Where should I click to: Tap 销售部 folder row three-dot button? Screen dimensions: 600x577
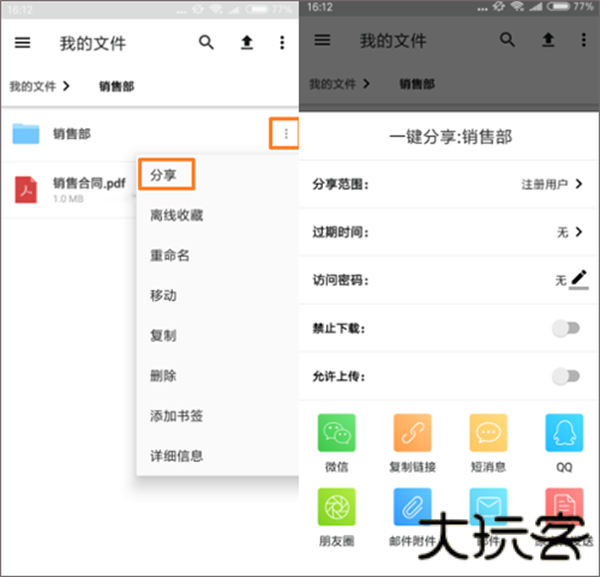pyautogui.click(x=286, y=134)
